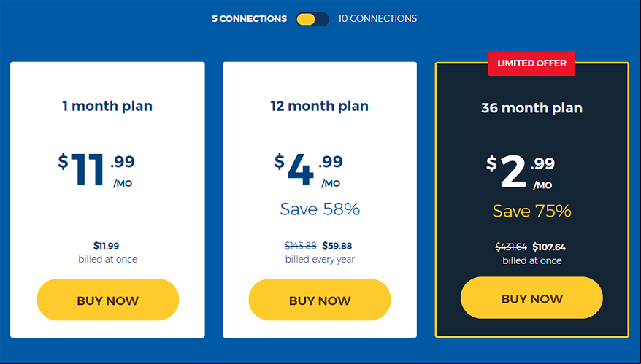Select the 1 month plan heading
This screenshot has height=364, width=641.
point(107,107)
